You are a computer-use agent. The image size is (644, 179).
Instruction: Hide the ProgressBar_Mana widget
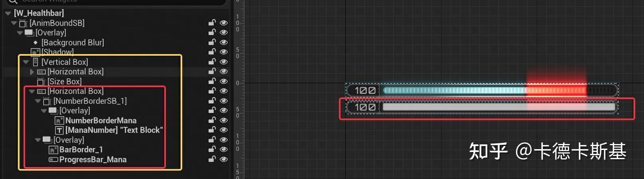(224, 159)
